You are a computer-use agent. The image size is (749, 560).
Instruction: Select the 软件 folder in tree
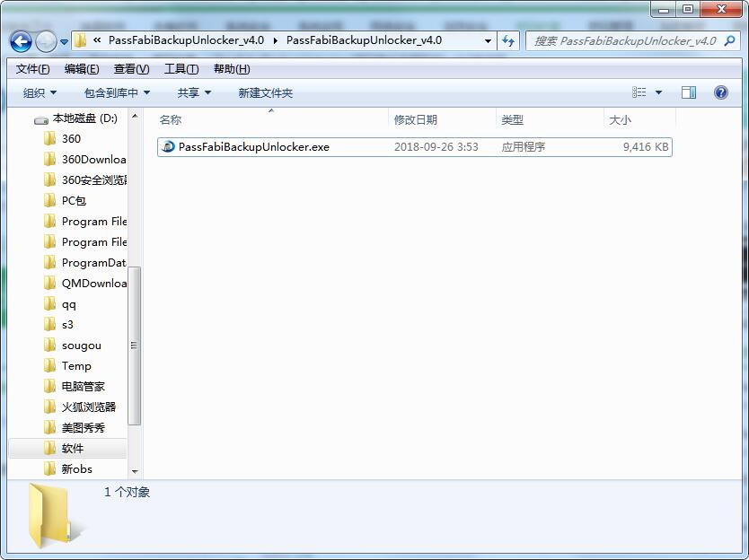tap(72, 449)
